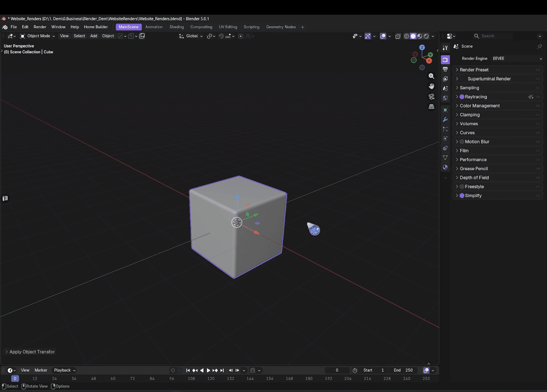Open the Material properties tab
The height and width of the screenshot is (392, 547).
445,167
